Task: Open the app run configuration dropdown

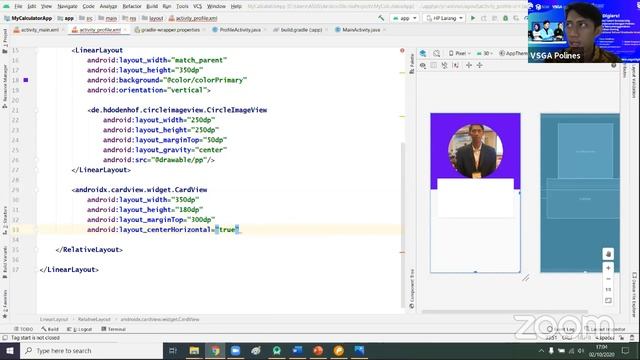Action: click(404, 18)
